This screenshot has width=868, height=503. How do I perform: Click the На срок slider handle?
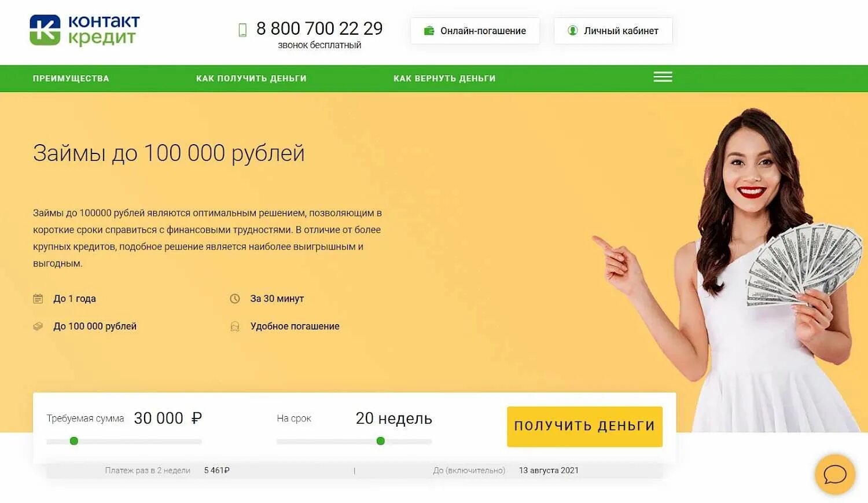381,441
